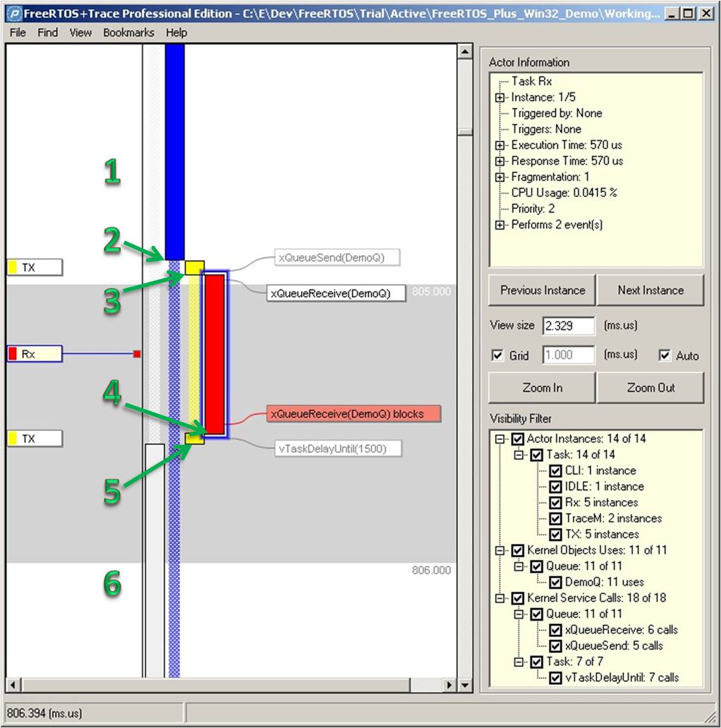Image resolution: width=721 pixels, height=728 pixels.
Task: Open the Bookmarks menu
Action: (x=129, y=32)
